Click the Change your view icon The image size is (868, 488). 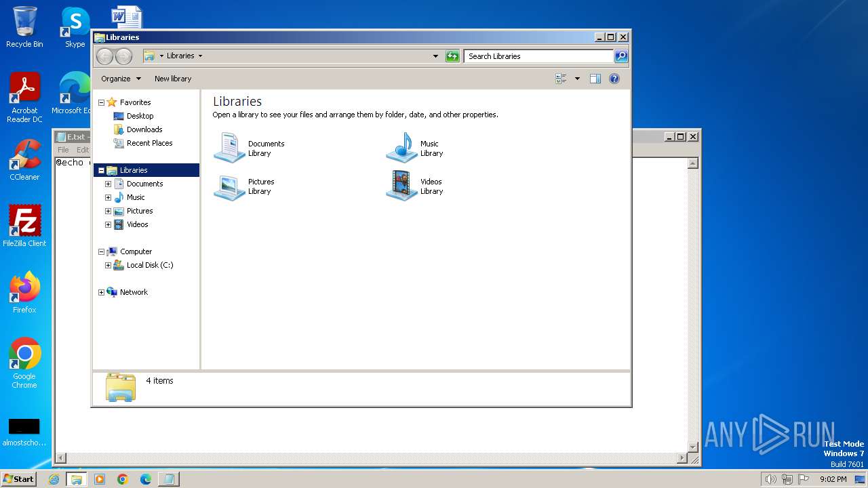(x=561, y=79)
